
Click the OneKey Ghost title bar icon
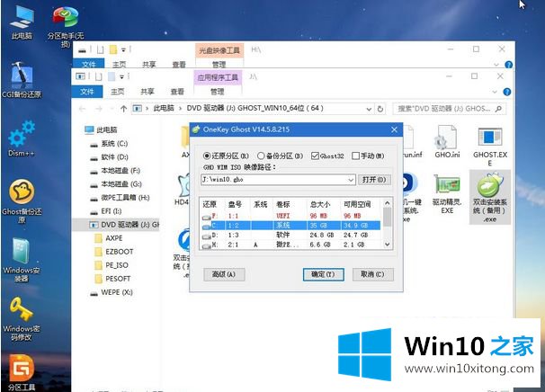(x=196, y=129)
